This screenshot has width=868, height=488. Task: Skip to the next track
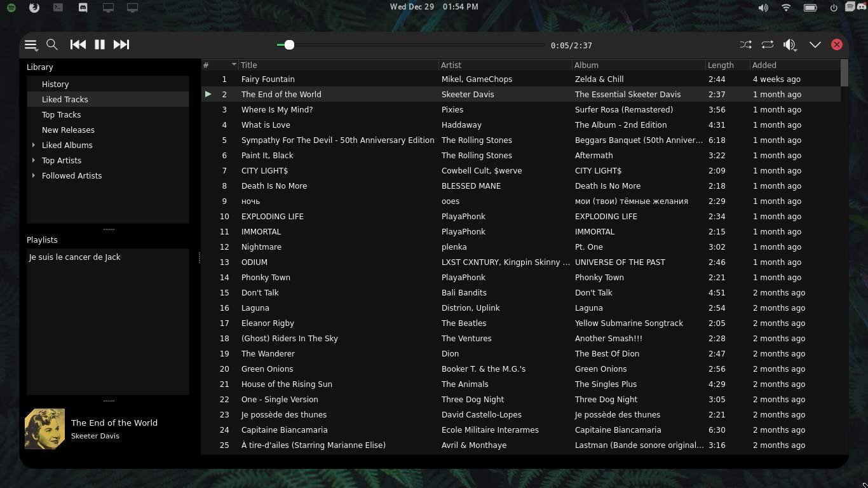pyautogui.click(x=121, y=44)
